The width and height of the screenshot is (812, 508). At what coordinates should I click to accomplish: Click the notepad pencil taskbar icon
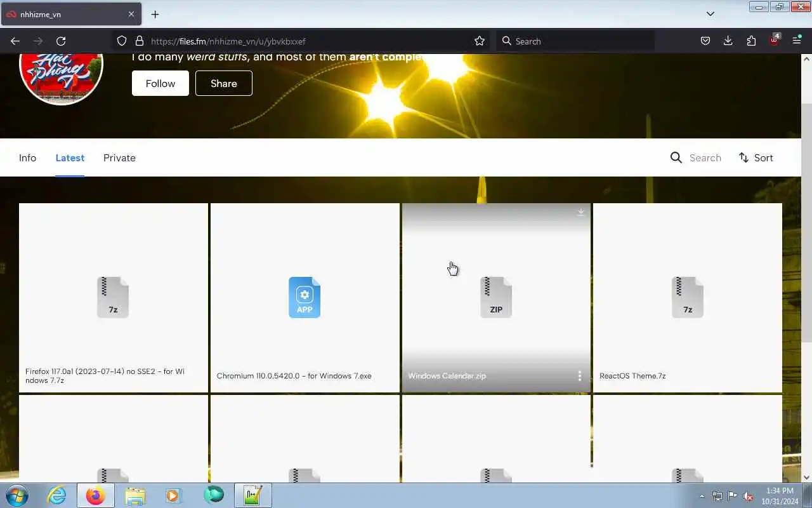[253, 495]
